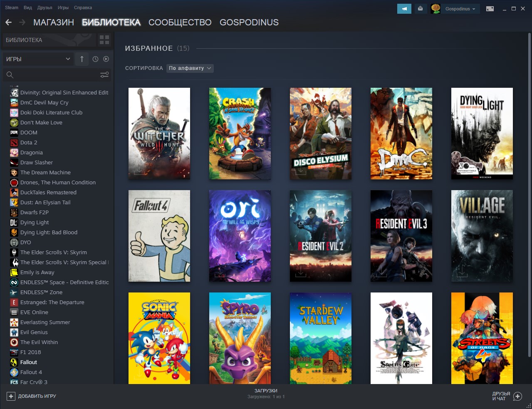Click the plus icon beside Добавить игру
The image size is (532, 409).
(x=11, y=396)
